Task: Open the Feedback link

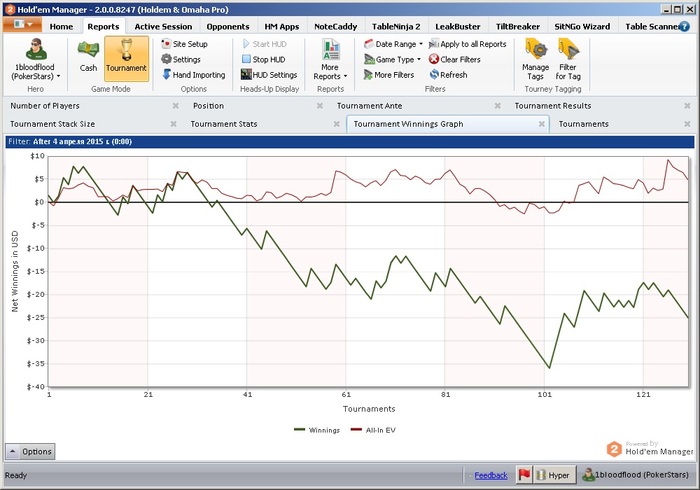Action: [491, 475]
